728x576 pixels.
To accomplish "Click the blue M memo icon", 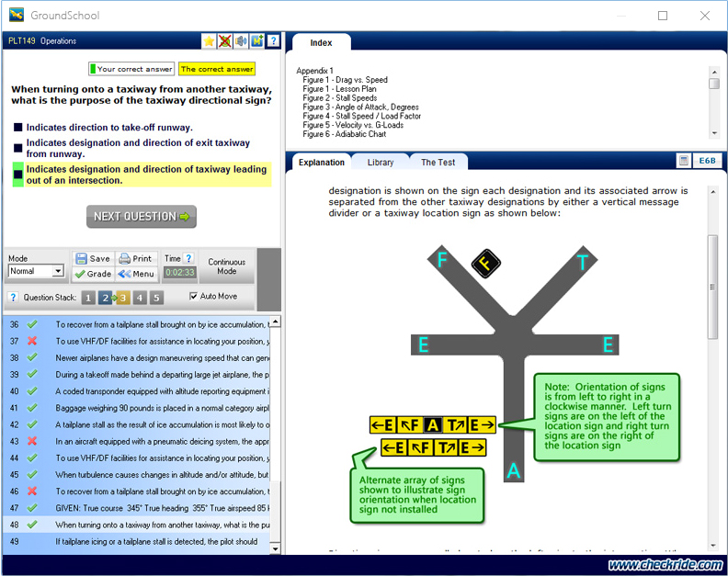I will [256, 41].
